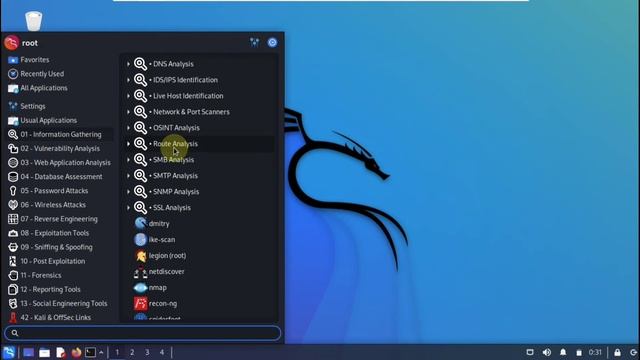
Task: Click the blue round icon in menu header
Action: click(x=272, y=42)
